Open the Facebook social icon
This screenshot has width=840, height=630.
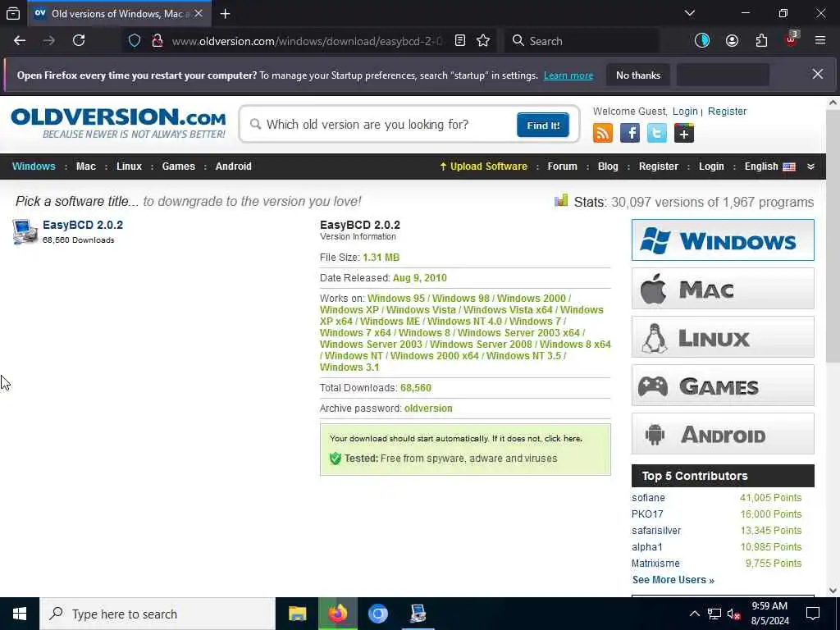coord(630,133)
